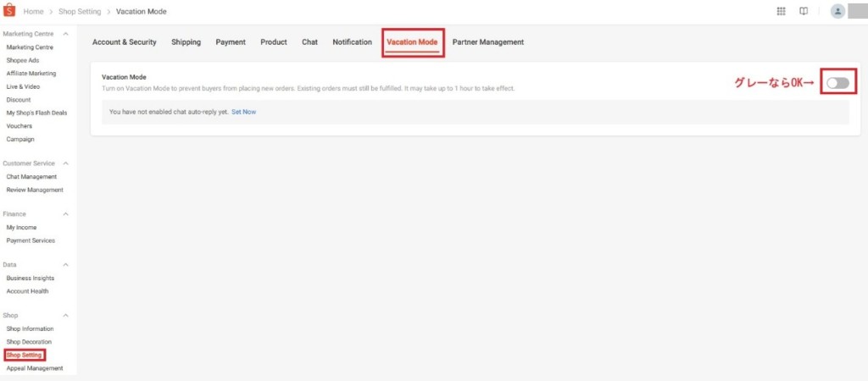
Task: Collapse the Finance sidebar section
Action: 66,214
